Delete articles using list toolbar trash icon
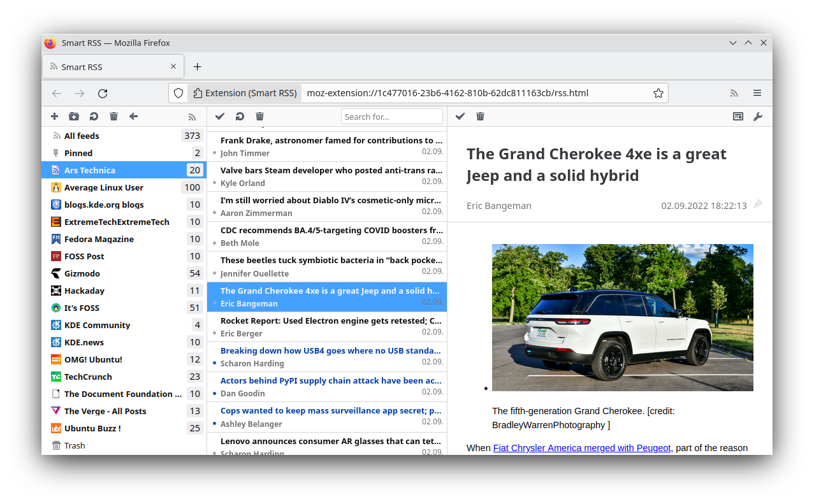 [259, 117]
